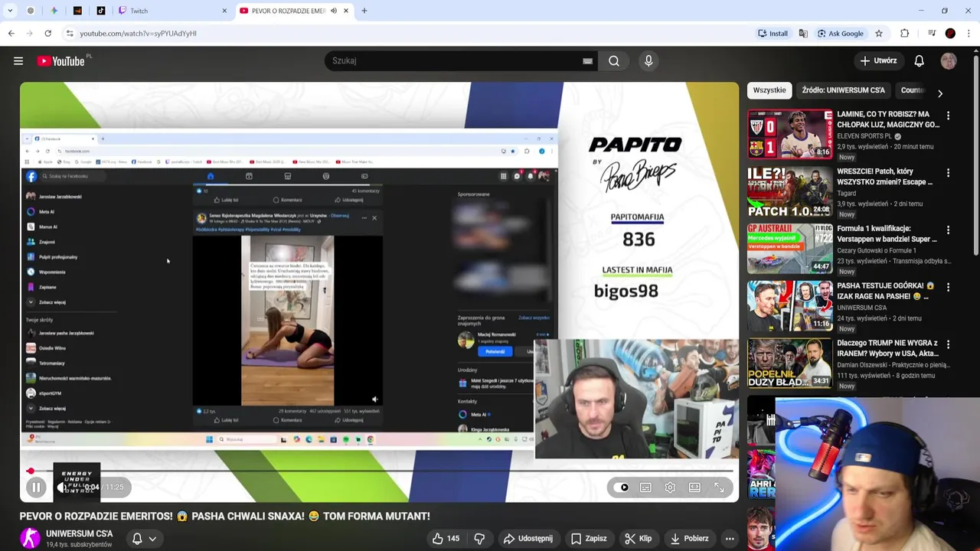Click Utwórz create button

pos(877,61)
